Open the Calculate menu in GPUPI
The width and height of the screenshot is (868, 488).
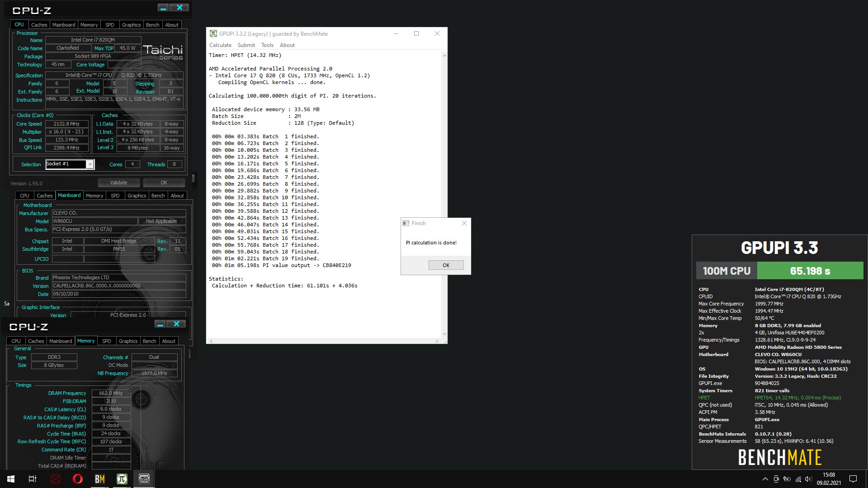[220, 45]
